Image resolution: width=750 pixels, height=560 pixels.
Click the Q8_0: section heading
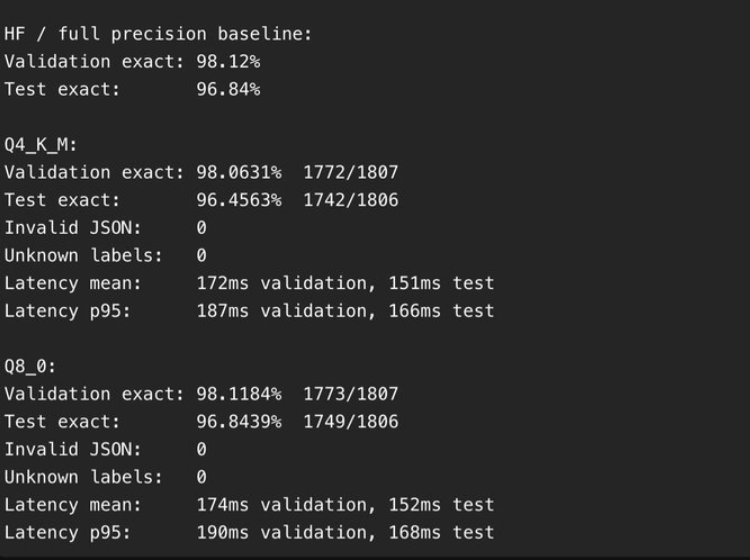click(30, 366)
